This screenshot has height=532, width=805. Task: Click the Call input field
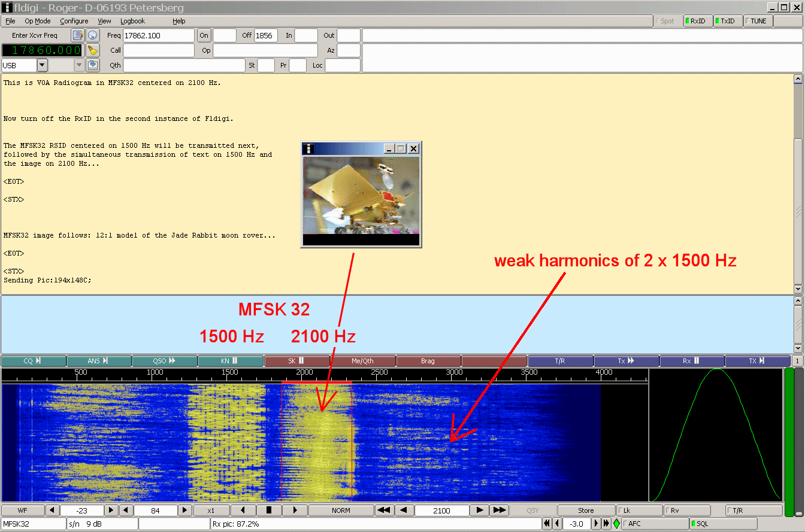pyautogui.click(x=159, y=50)
